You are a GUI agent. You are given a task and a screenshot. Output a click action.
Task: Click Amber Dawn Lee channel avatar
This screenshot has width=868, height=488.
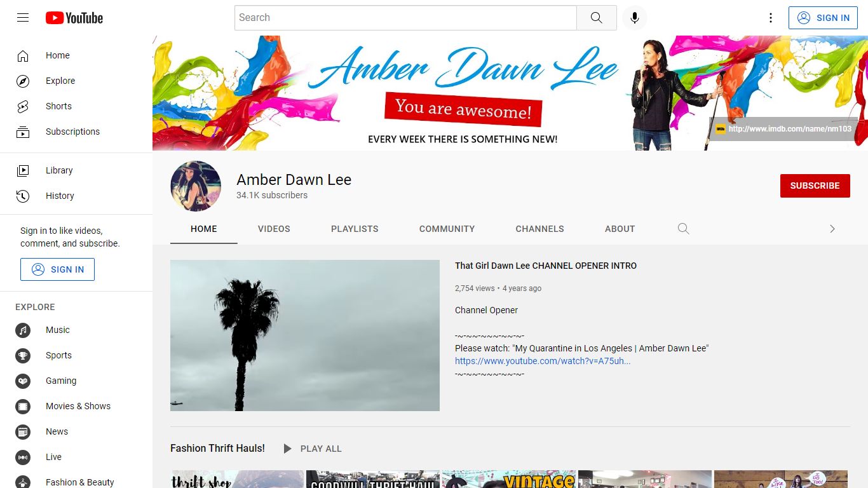[x=196, y=186]
